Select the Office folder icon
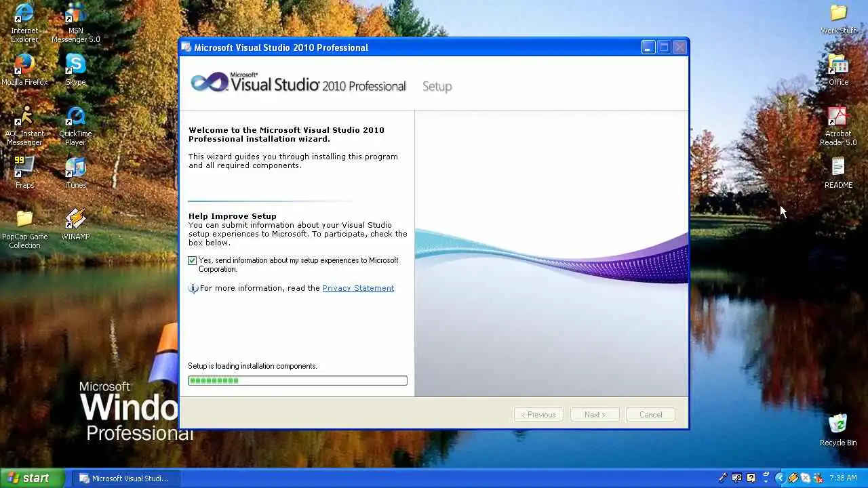Screen dimensions: 868x488 pos(838,70)
